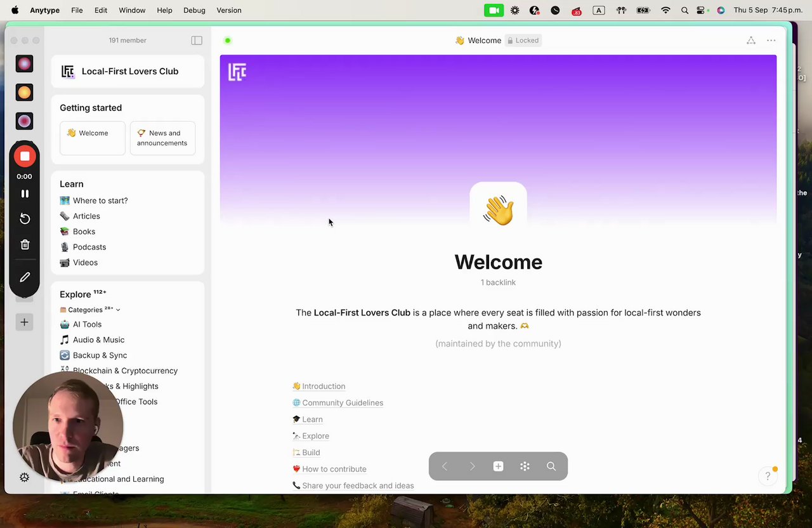Image resolution: width=812 pixels, height=528 pixels.
Task: Open the Anytype application menu
Action: pos(44,10)
